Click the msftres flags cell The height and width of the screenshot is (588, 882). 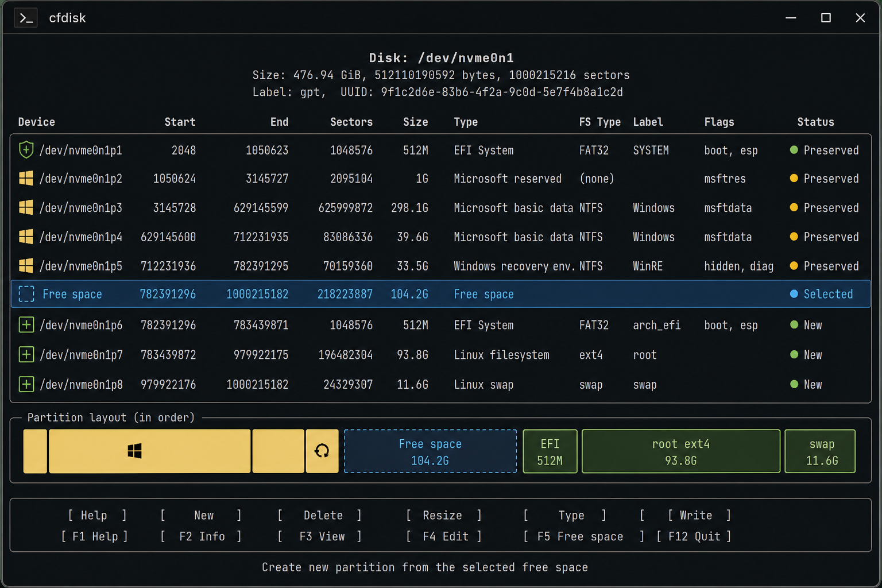(x=725, y=179)
